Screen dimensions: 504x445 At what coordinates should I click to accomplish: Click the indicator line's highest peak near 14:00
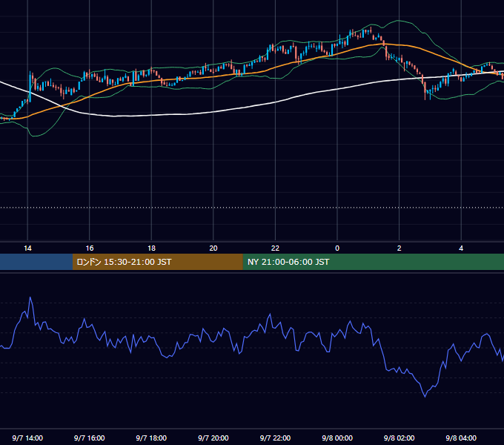(30, 297)
